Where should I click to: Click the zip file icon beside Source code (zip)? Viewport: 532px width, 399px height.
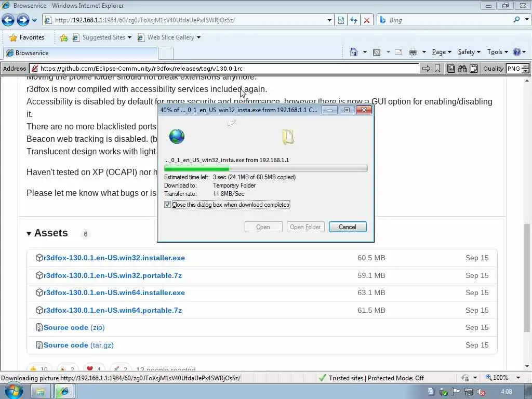39,328
